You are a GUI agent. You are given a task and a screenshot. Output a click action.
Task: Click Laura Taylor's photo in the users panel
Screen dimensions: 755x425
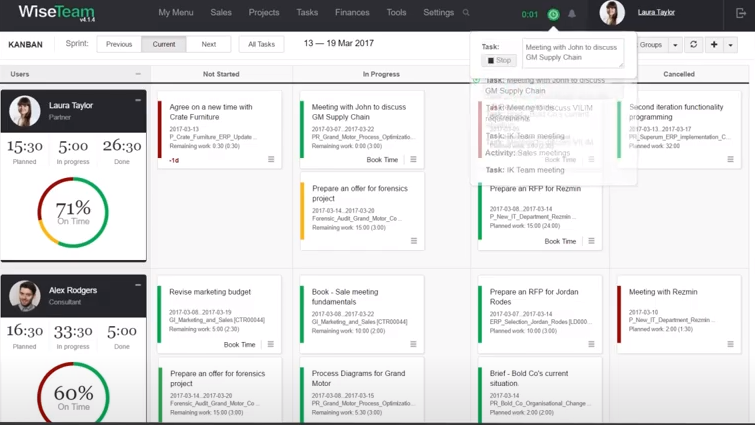[x=25, y=111]
